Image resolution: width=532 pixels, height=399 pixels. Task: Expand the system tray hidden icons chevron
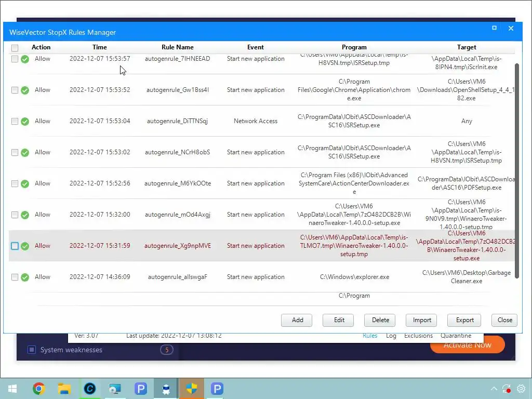(x=494, y=389)
